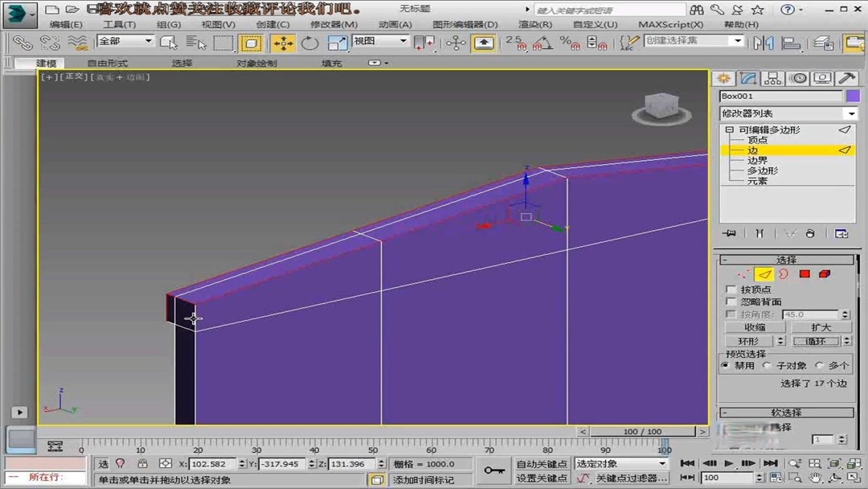868x489 pixels.
Task: Switch to the 创建 (Create) panel star icon
Action: 723,77
